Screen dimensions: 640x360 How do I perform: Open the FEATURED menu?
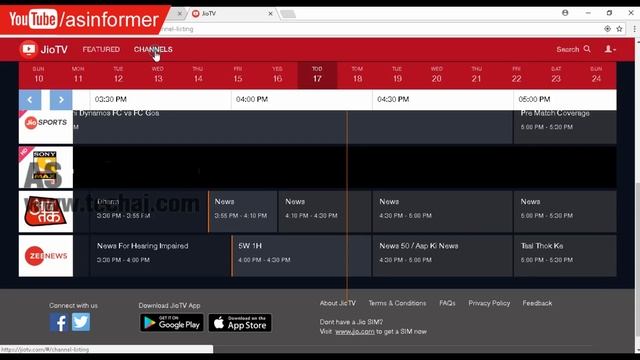click(101, 49)
